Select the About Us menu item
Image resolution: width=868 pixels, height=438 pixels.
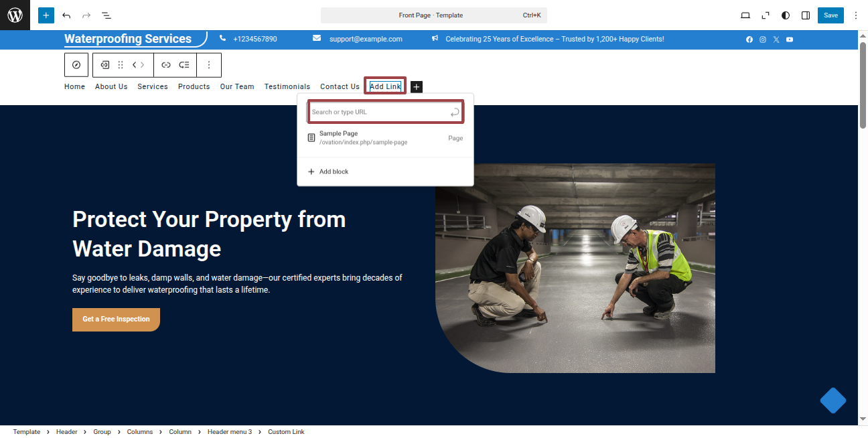111,86
